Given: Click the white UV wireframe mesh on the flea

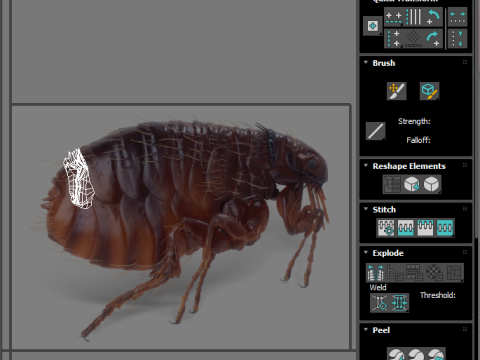Looking at the screenshot, I should [x=79, y=179].
